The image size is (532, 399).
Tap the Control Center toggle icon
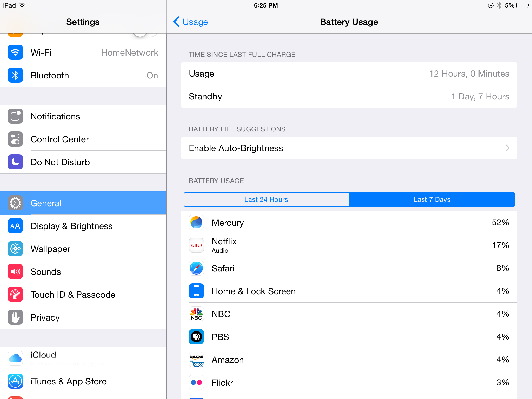coord(15,139)
